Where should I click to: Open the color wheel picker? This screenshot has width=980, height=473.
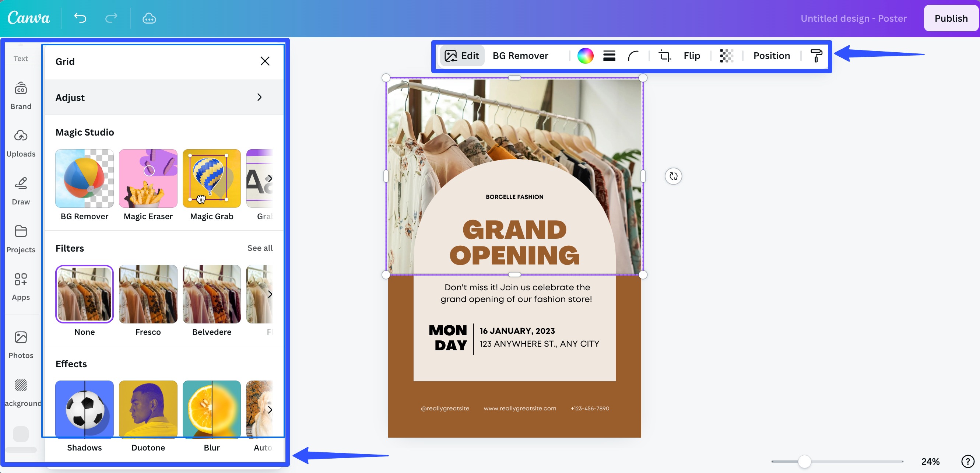[x=585, y=56]
